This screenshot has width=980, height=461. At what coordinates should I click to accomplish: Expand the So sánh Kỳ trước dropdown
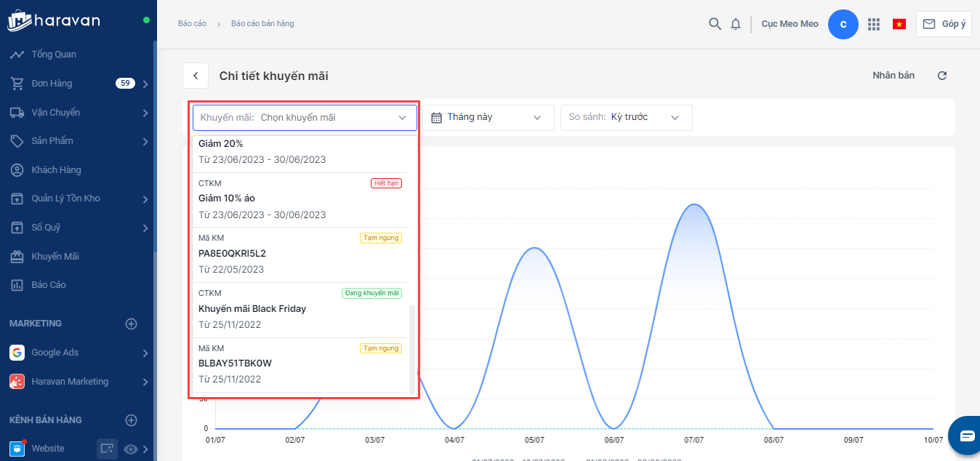[626, 118]
